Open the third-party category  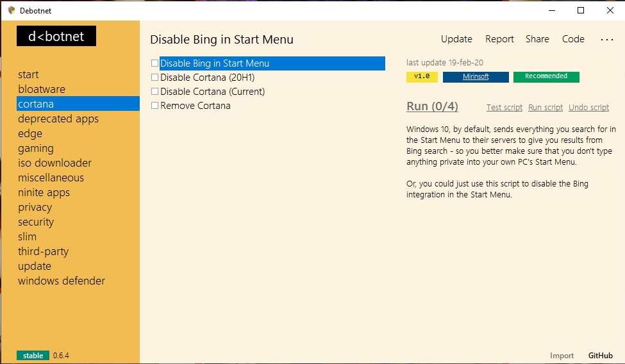43,252
